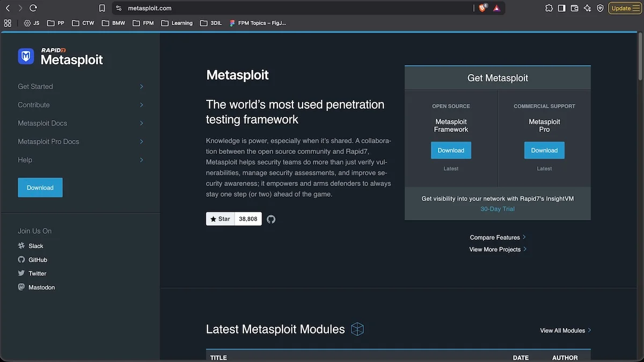Image resolution: width=644 pixels, height=362 pixels.
Task: Go back using the browser back arrow
Action: [8, 8]
